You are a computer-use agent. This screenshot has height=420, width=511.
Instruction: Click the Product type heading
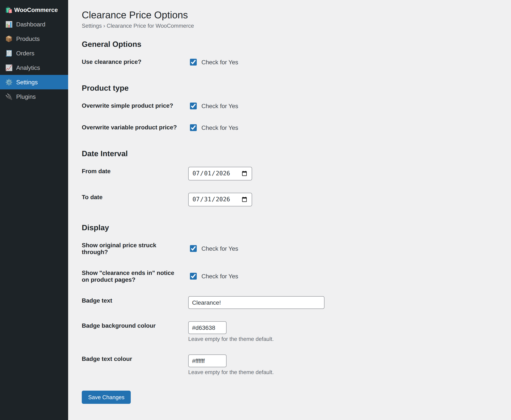click(x=105, y=88)
